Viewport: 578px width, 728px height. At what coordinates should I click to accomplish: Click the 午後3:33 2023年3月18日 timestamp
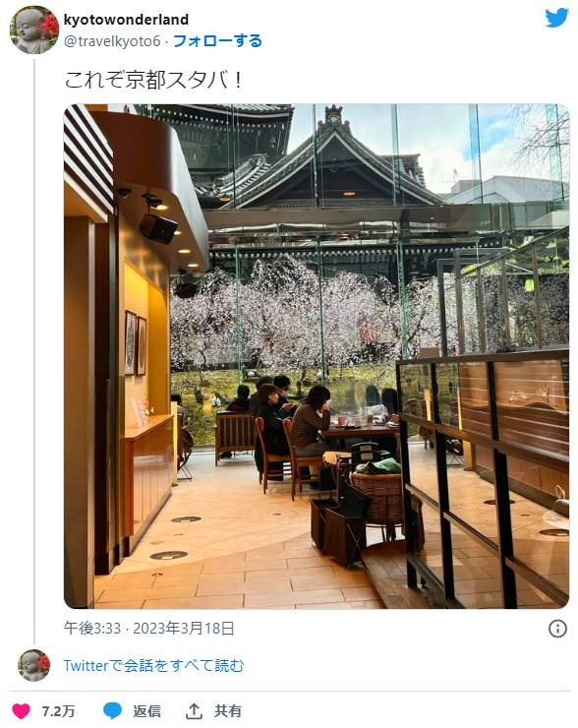point(148,629)
